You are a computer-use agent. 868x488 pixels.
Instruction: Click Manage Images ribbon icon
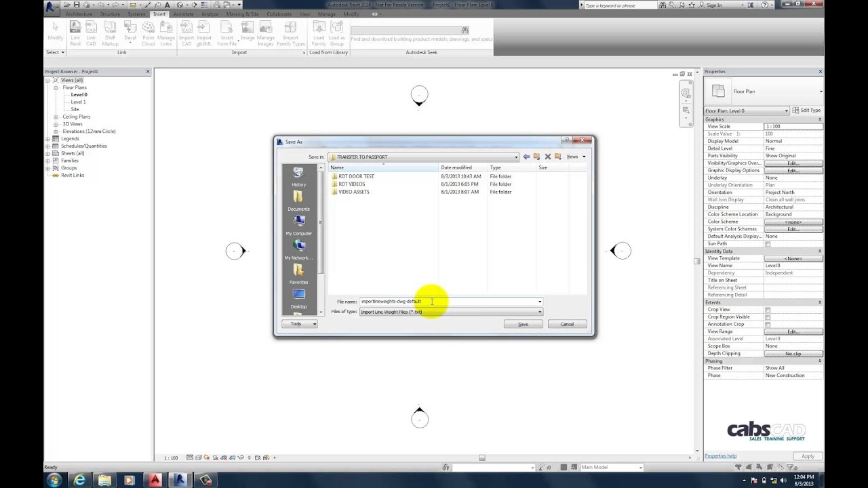coord(266,33)
